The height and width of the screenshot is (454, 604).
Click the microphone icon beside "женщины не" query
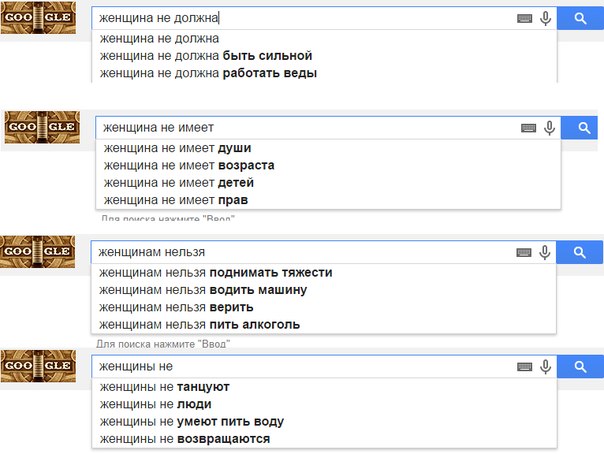point(545,367)
